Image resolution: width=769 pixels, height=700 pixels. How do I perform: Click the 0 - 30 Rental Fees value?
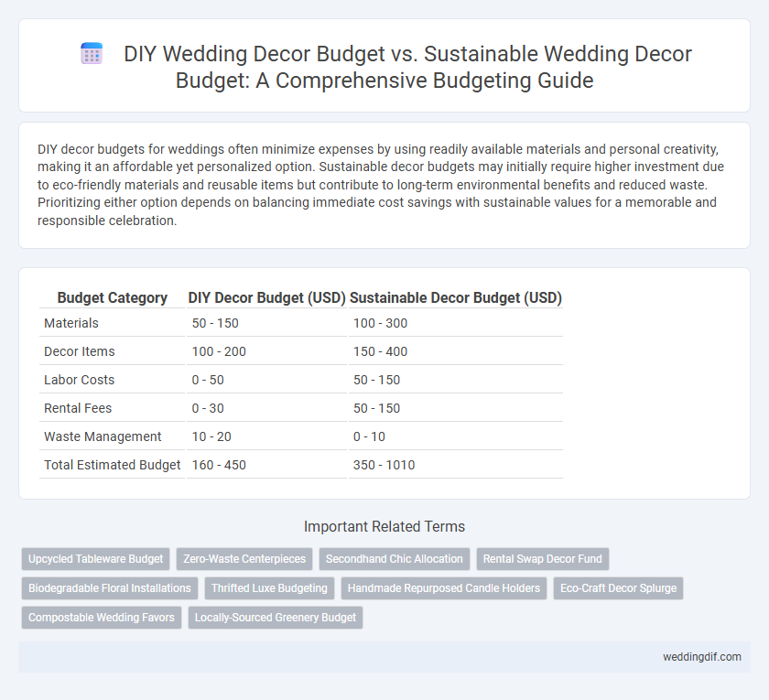pos(208,408)
